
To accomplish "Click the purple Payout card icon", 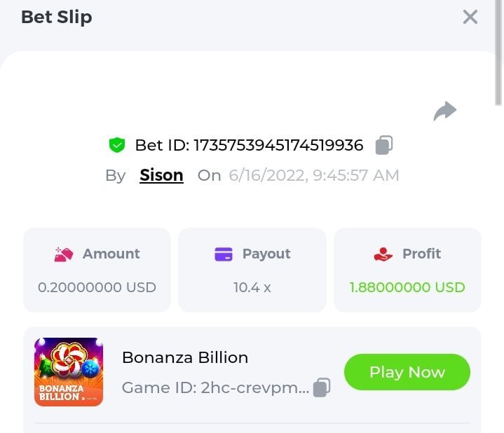I will [x=224, y=254].
